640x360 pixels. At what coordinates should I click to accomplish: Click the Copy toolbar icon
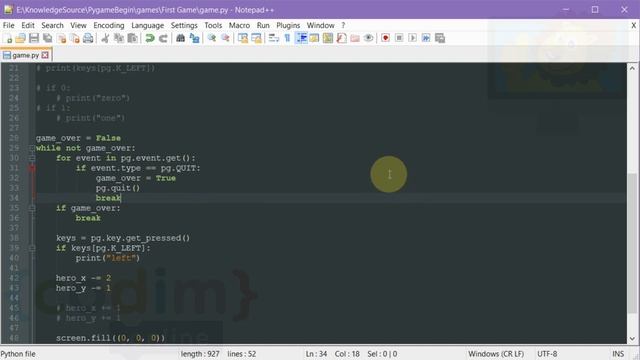point(119,38)
